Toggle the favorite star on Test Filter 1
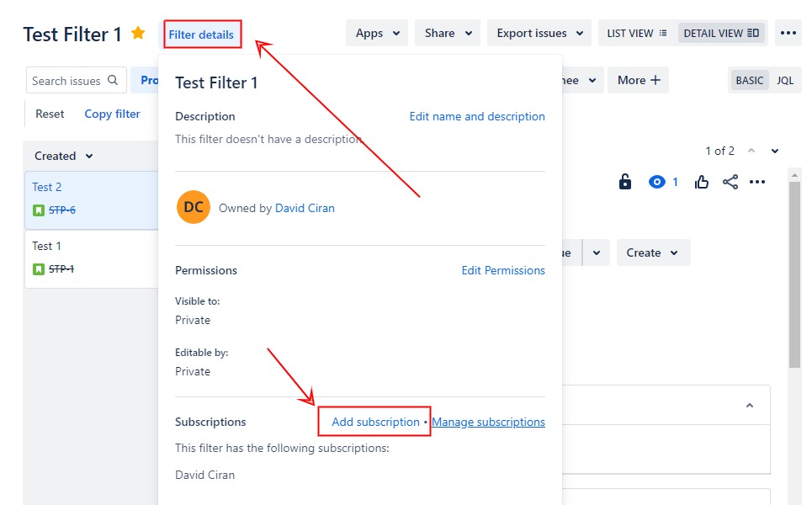This screenshot has height=505, width=812. (137, 34)
